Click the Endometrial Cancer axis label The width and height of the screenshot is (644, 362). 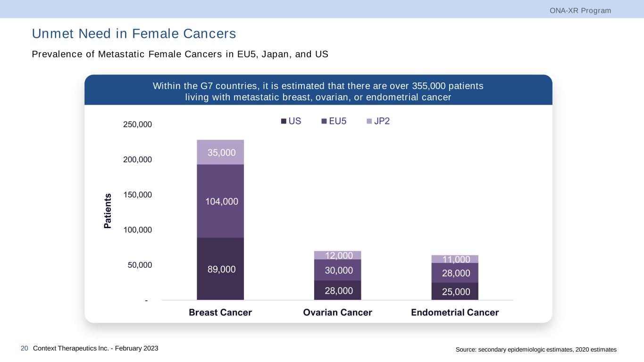455,313
